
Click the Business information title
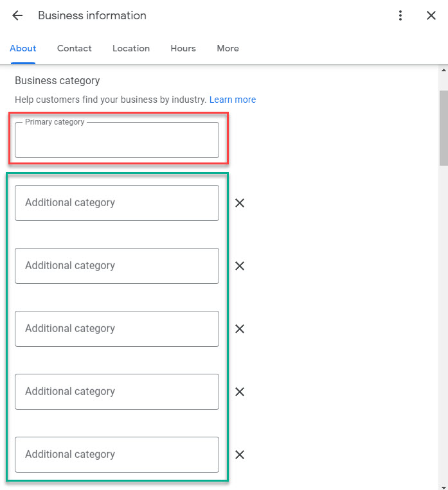[92, 15]
